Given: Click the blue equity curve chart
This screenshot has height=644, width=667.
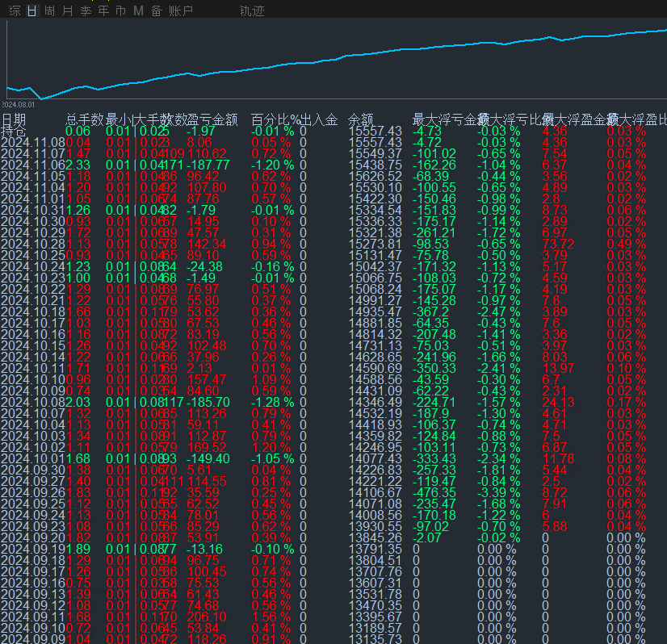Looking at the screenshot, I should [x=323, y=61].
